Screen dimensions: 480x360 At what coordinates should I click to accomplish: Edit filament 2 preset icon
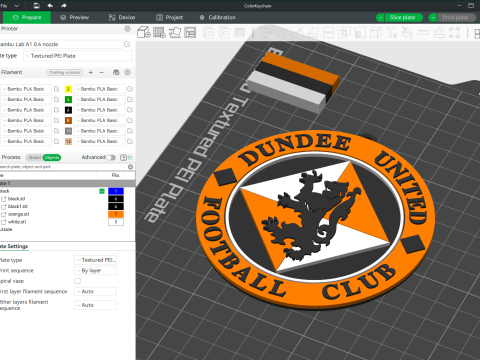pos(130,89)
